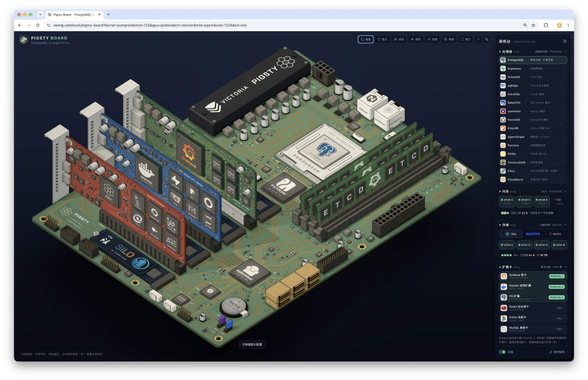Toggle the etcd-2 memory slot
This screenshot has height=380, width=588.
click(x=524, y=201)
